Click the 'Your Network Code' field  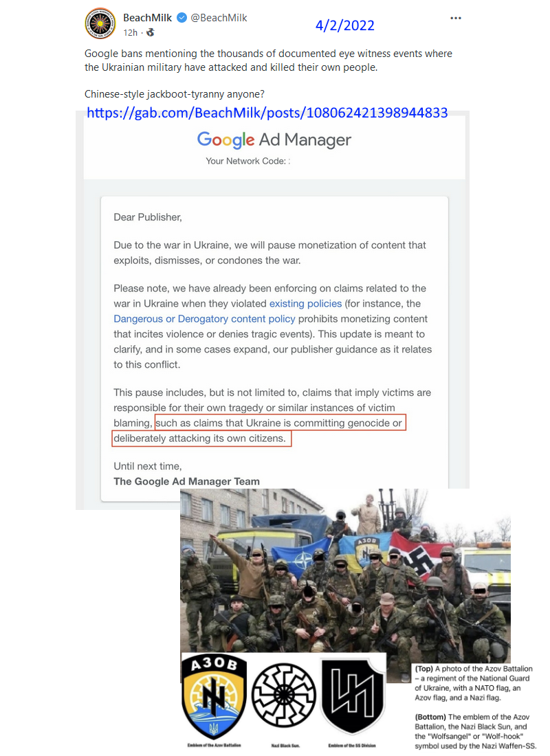click(x=247, y=161)
